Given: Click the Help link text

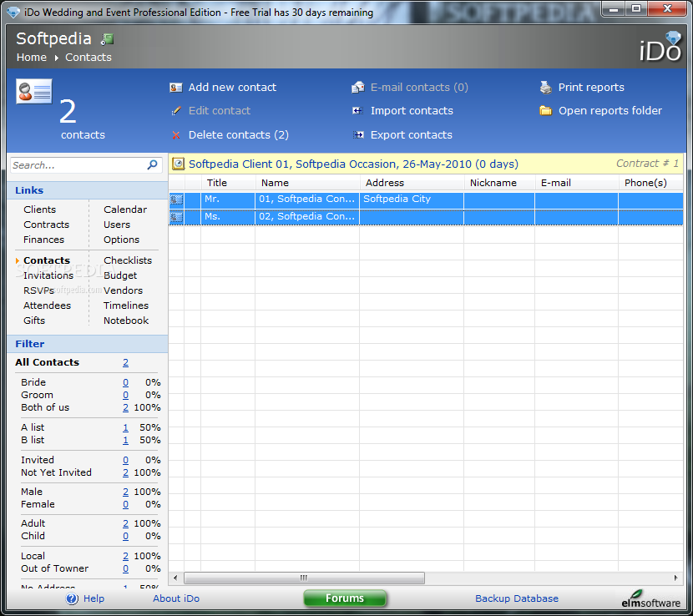Looking at the screenshot, I should (x=94, y=598).
